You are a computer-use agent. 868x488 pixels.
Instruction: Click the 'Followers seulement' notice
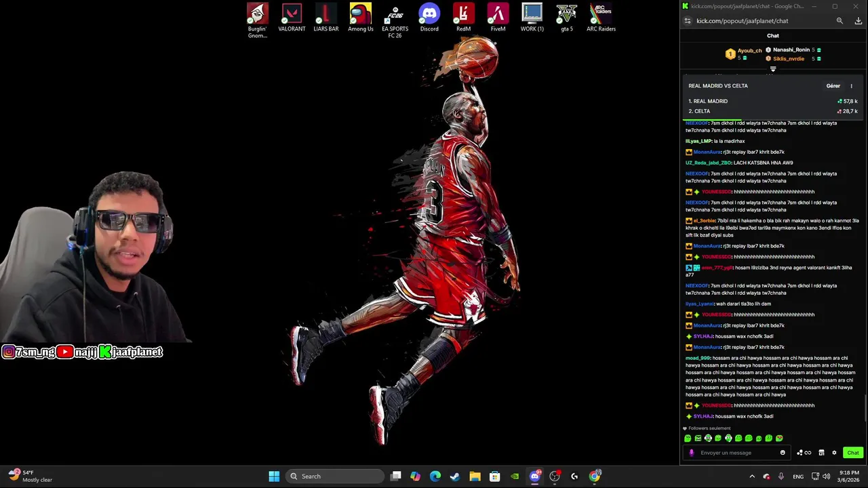pos(707,428)
